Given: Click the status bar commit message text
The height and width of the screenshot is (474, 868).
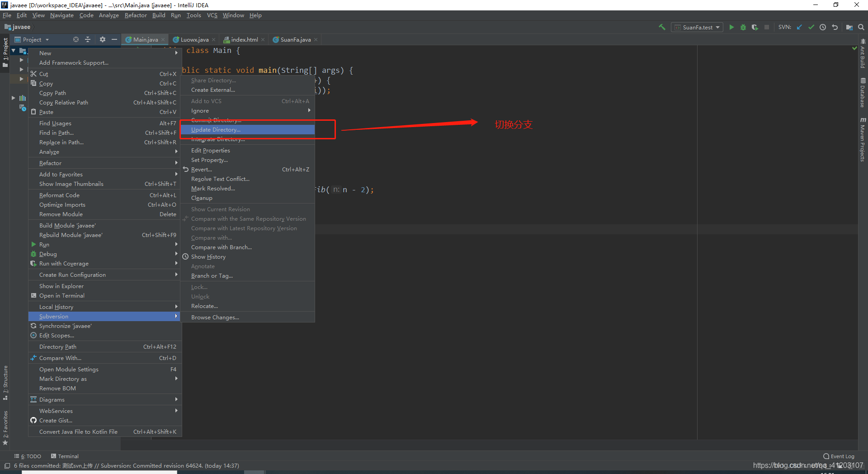Looking at the screenshot, I should (127, 465).
